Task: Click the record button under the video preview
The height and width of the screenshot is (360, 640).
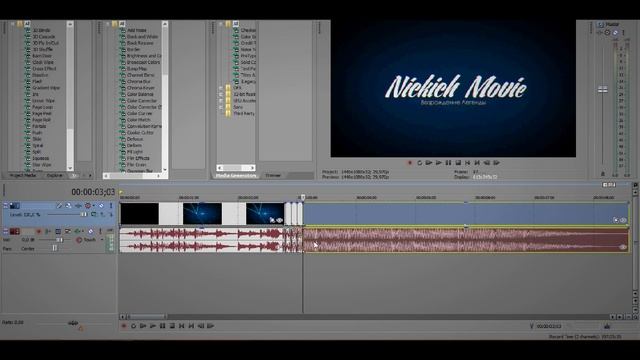Action: (410, 162)
